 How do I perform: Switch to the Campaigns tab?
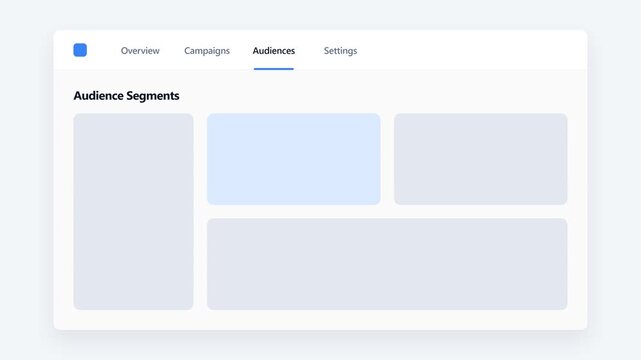click(207, 51)
